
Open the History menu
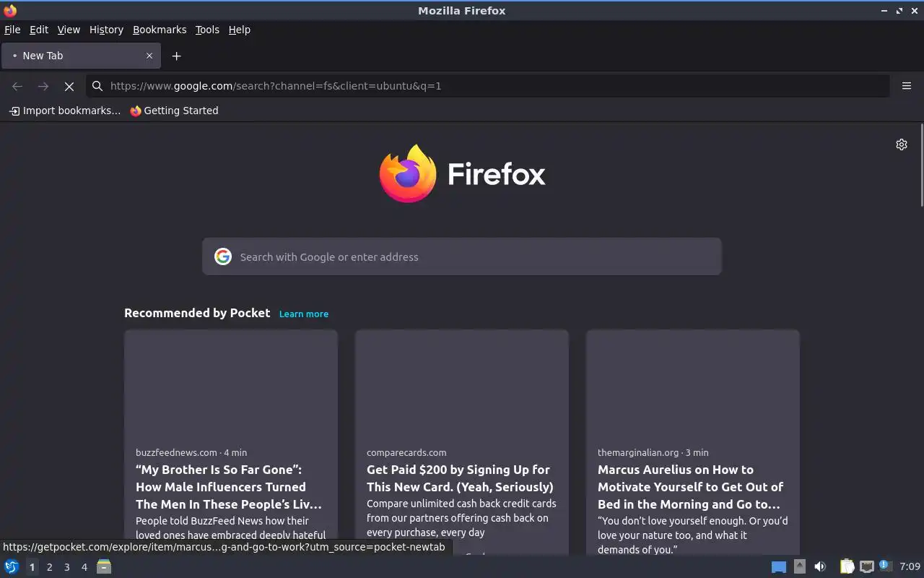(106, 30)
